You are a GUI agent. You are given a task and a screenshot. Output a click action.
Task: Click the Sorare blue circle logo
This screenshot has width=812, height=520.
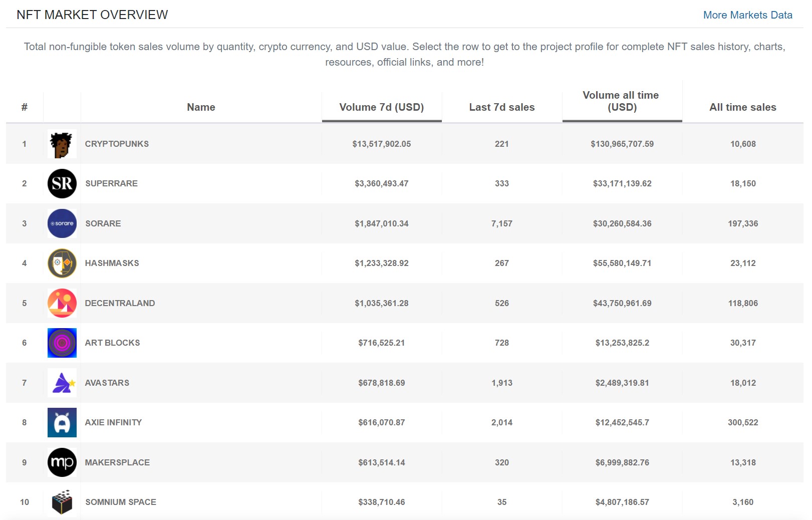tap(62, 223)
